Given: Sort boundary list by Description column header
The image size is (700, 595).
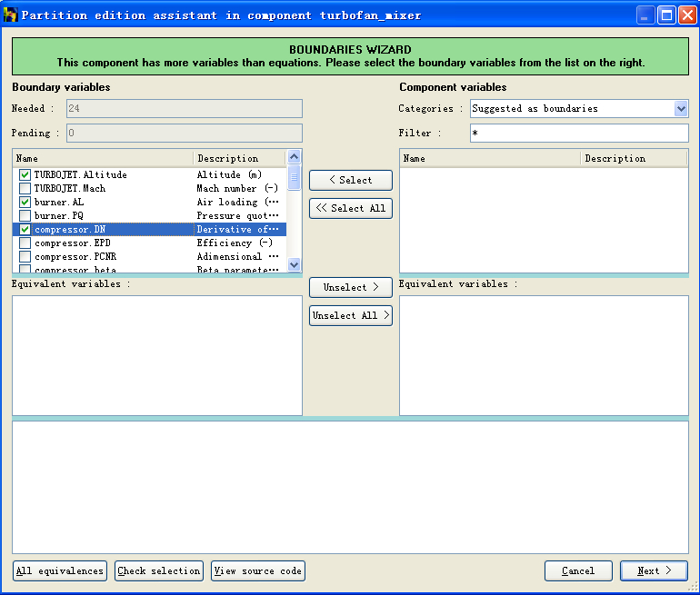Looking at the screenshot, I should pyautogui.click(x=240, y=158).
